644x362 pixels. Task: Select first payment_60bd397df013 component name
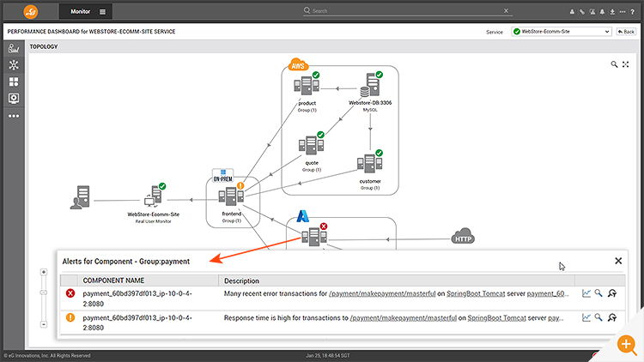click(137, 299)
